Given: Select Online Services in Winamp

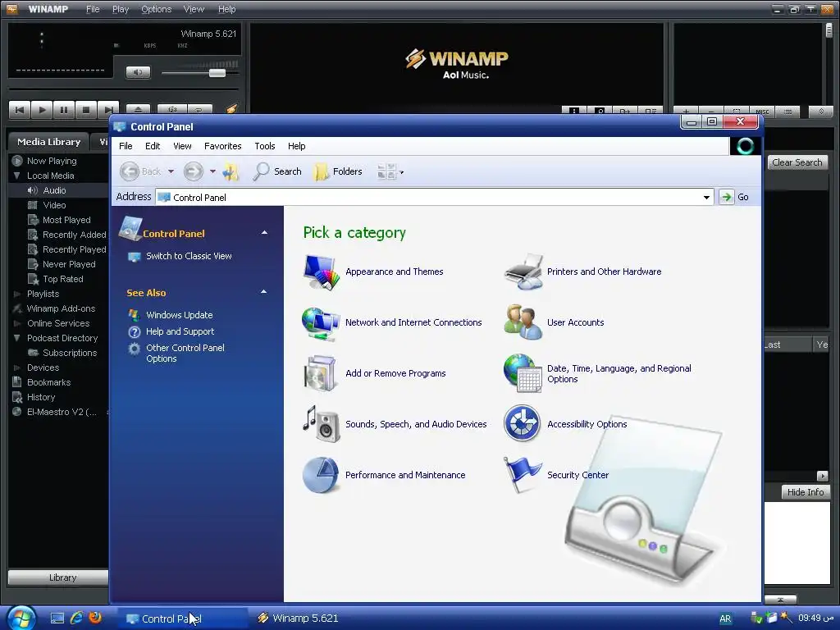Looking at the screenshot, I should (58, 323).
